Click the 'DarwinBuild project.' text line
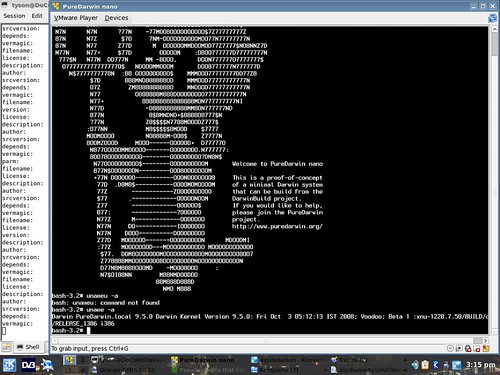This screenshot has width=500, height=375. click(x=267, y=199)
